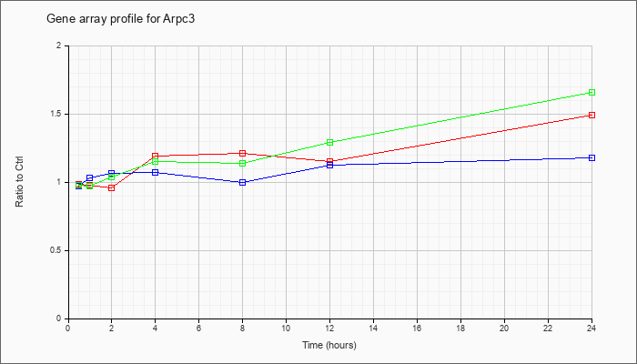Click the green marker at 24 hours
The height and width of the screenshot is (364, 637).
(x=591, y=93)
